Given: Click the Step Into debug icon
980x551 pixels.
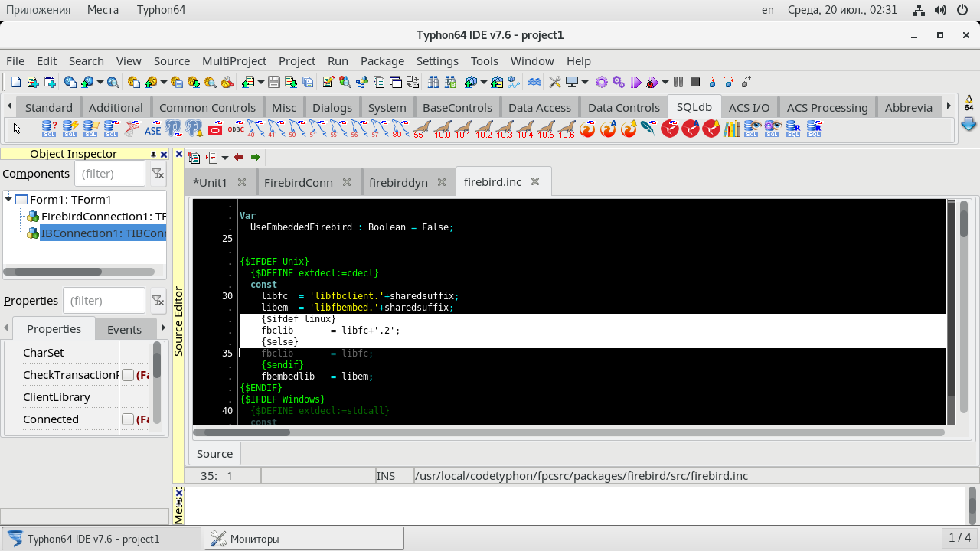Looking at the screenshot, I should [x=712, y=82].
